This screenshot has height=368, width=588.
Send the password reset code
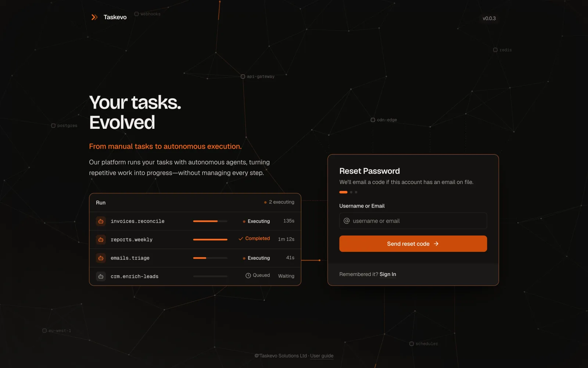click(x=413, y=244)
